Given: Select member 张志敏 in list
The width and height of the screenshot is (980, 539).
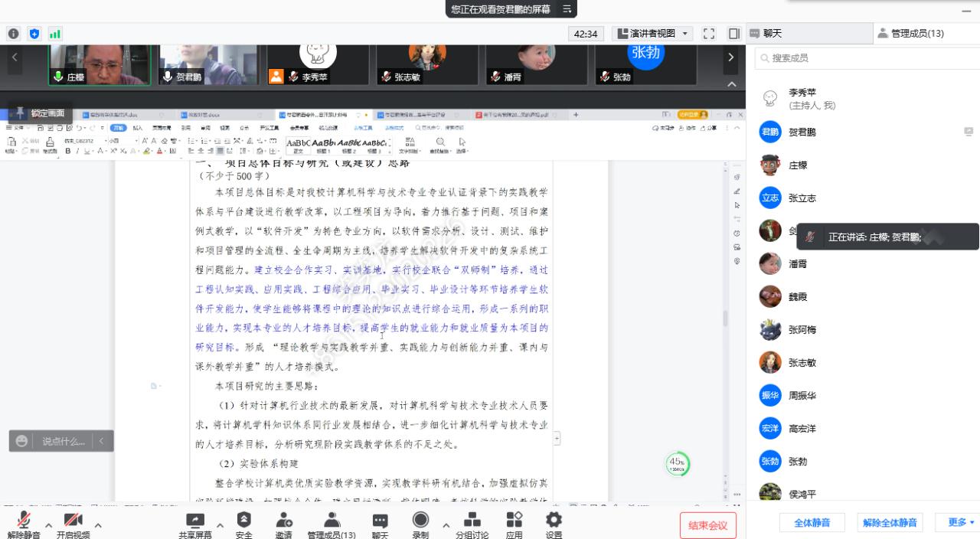Looking at the screenshot, I should click(x=863, y=362).
